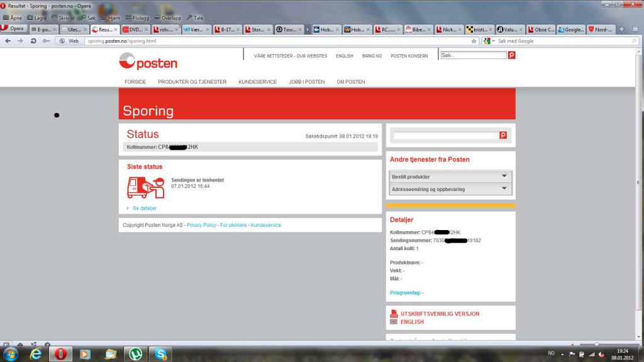644x362 pixels.
Task: Bookmark page with the star icon
Action: [x=474, y=41]
